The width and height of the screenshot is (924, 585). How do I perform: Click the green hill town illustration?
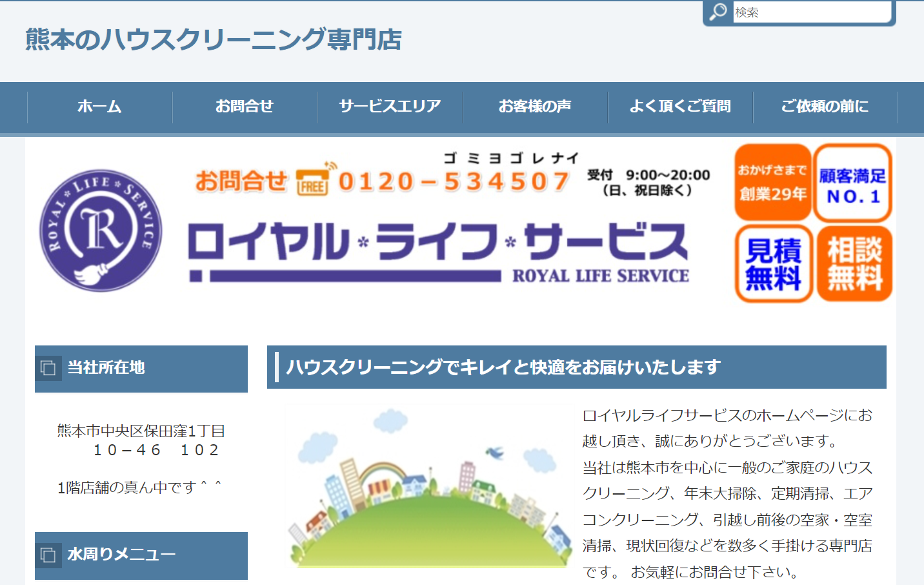coord(429,486)
